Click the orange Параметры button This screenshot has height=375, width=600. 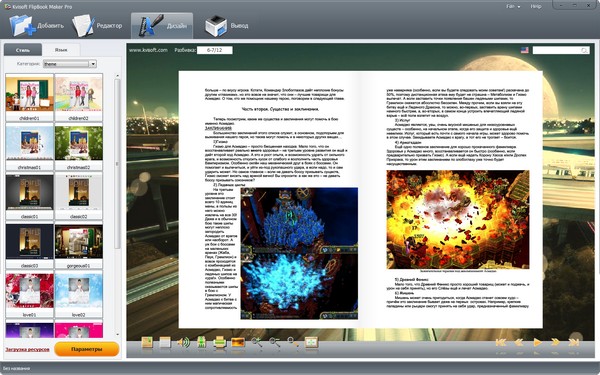point(86,349)
